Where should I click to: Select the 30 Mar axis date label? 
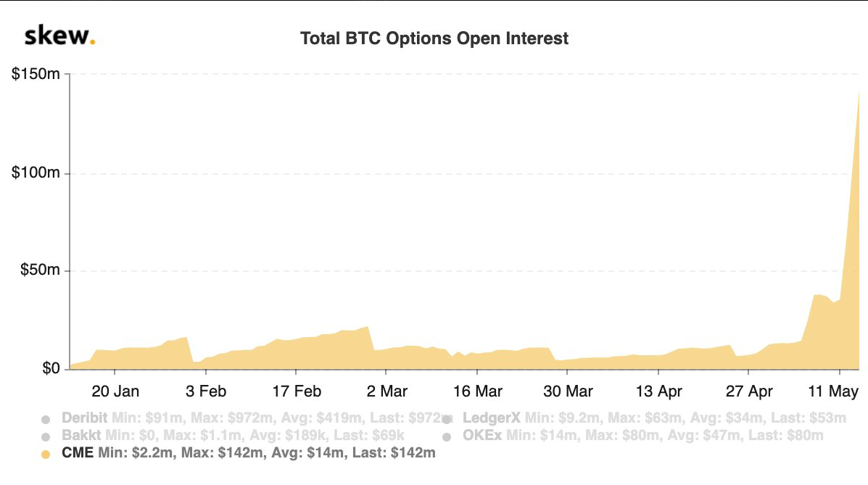[x=568, y=391]
